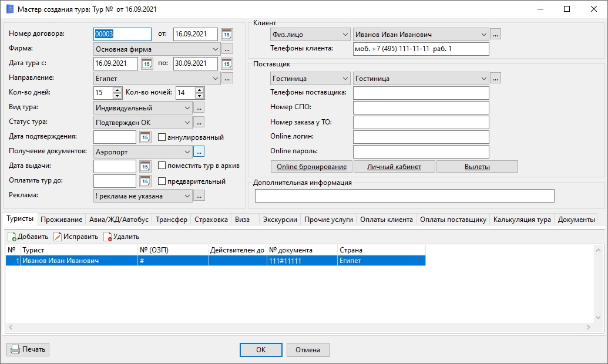Toggle the предварительный checkbox
608x364 pixels.
(x=162, y=181)
